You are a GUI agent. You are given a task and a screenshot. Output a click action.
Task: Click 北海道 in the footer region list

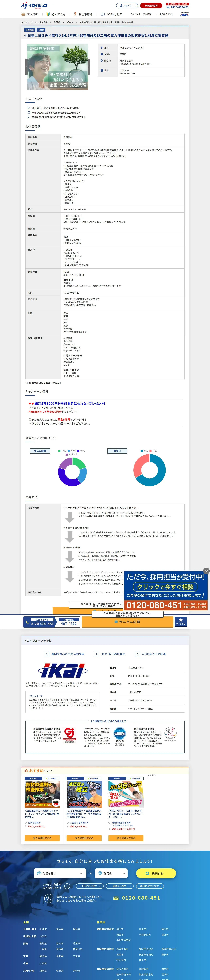click(x=43, y=929)
